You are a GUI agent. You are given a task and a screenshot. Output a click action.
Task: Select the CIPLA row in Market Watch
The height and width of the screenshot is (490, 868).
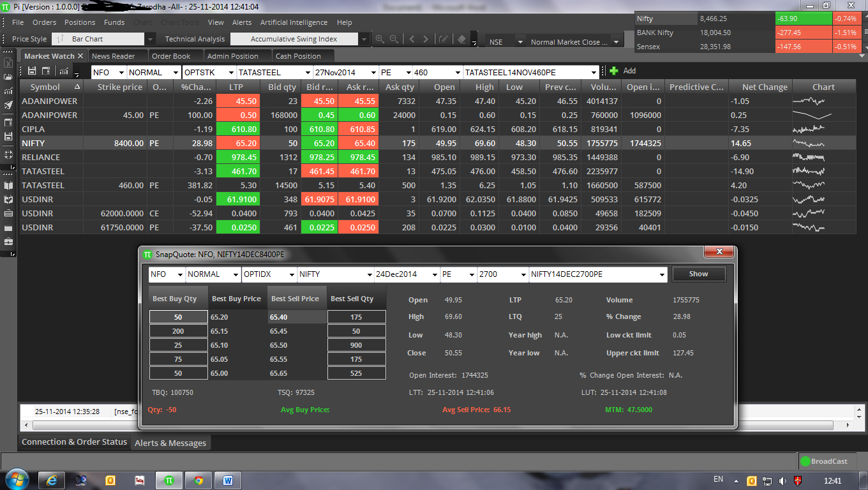pos(437,129)
